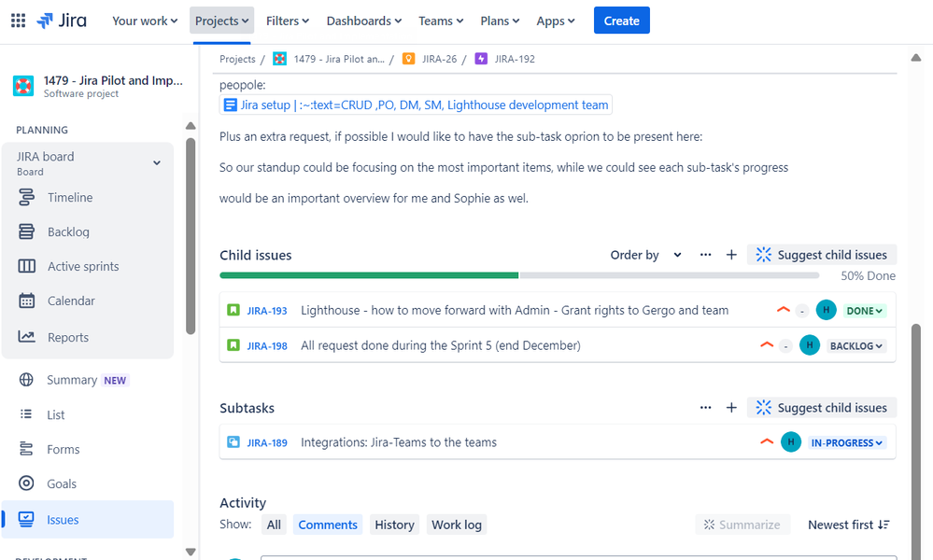This screenshot has width=933, height=560.
Task: Click the child issues 50% progress bar
Action: [519, 275]
